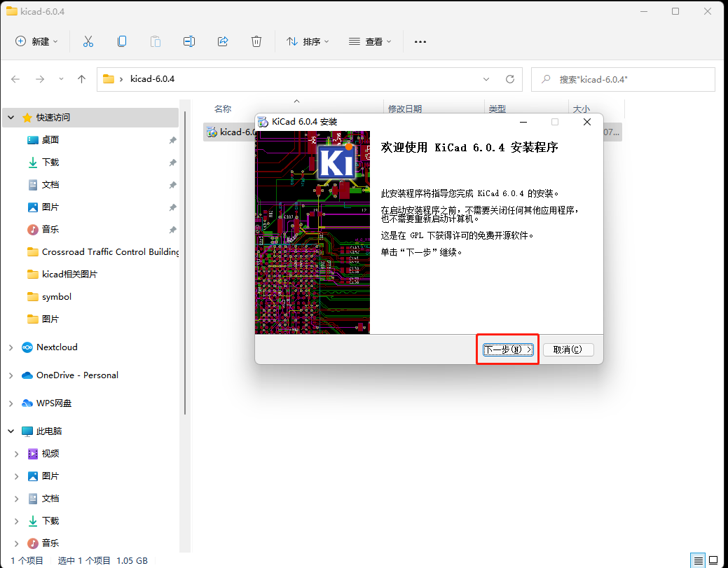Collapse the 快速访问 section
Viewport: 728px width, 568px height.
[x=11, y=118]
